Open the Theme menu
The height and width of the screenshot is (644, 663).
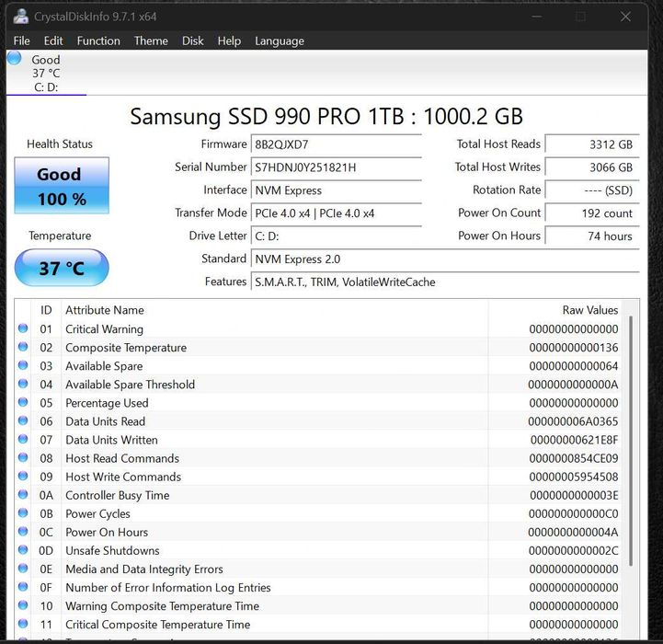(151, 41)
